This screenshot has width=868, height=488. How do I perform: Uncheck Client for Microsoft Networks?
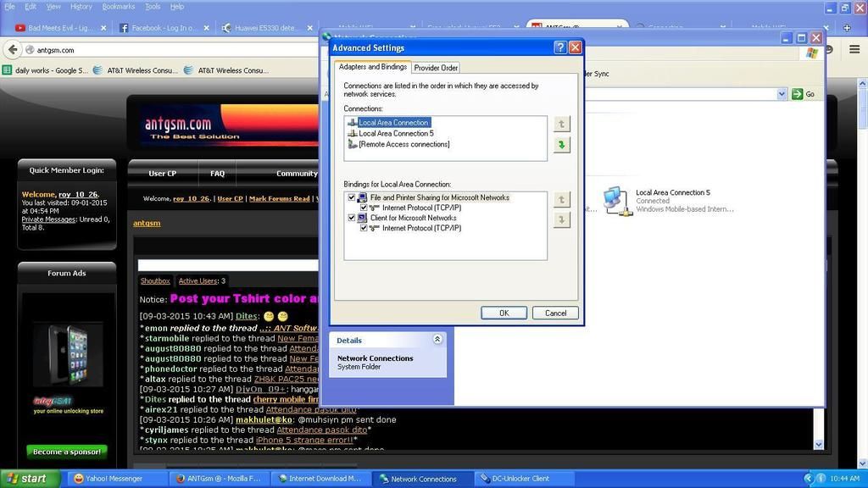pos(352,218)
